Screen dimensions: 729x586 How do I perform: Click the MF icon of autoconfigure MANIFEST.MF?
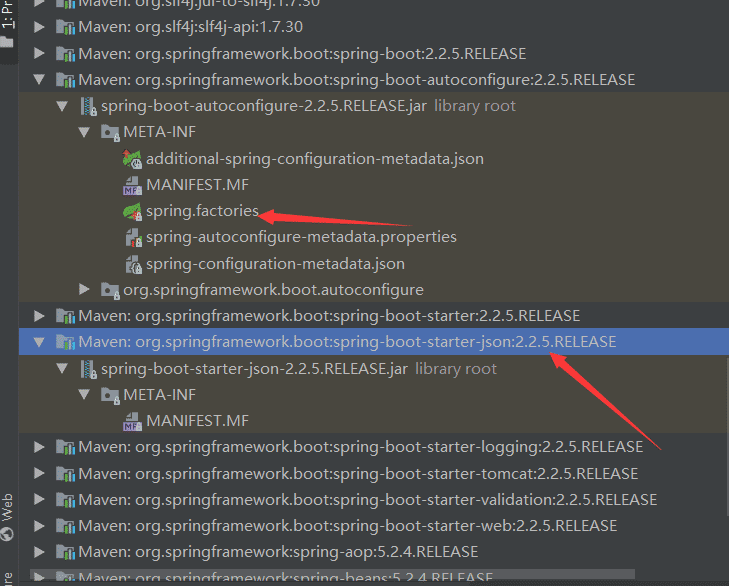tap(133, 186)
